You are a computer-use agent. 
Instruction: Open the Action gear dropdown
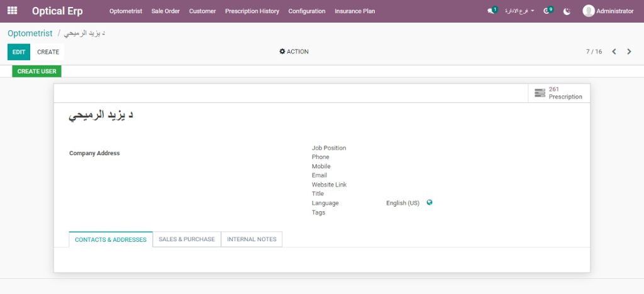(x=294, y=52)
